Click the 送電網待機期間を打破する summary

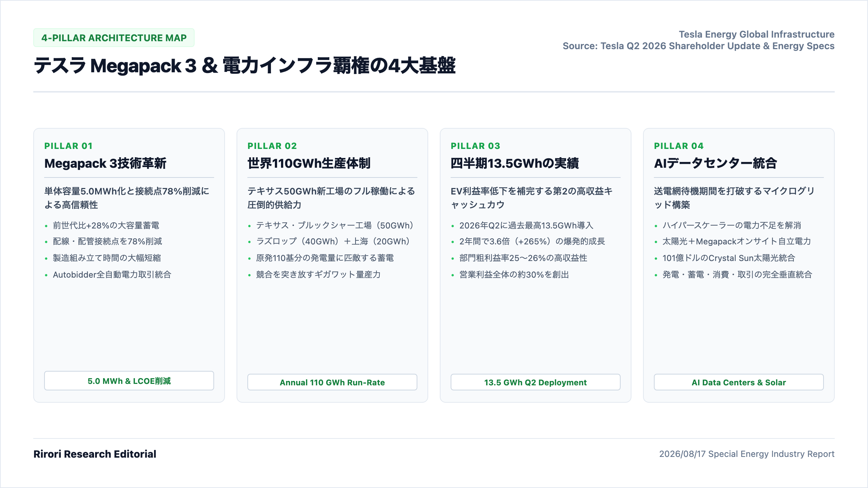[x=734, y=198]
